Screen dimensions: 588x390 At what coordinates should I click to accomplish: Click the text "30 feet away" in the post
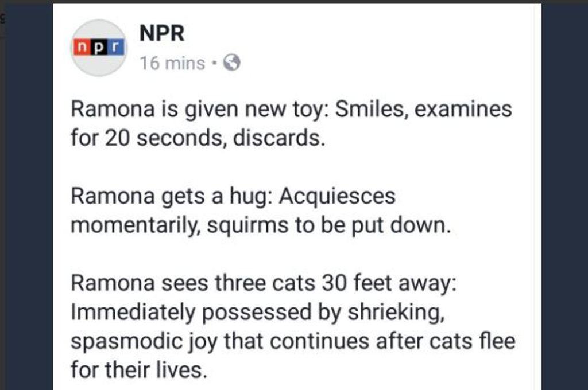click(x=389, y=283)
